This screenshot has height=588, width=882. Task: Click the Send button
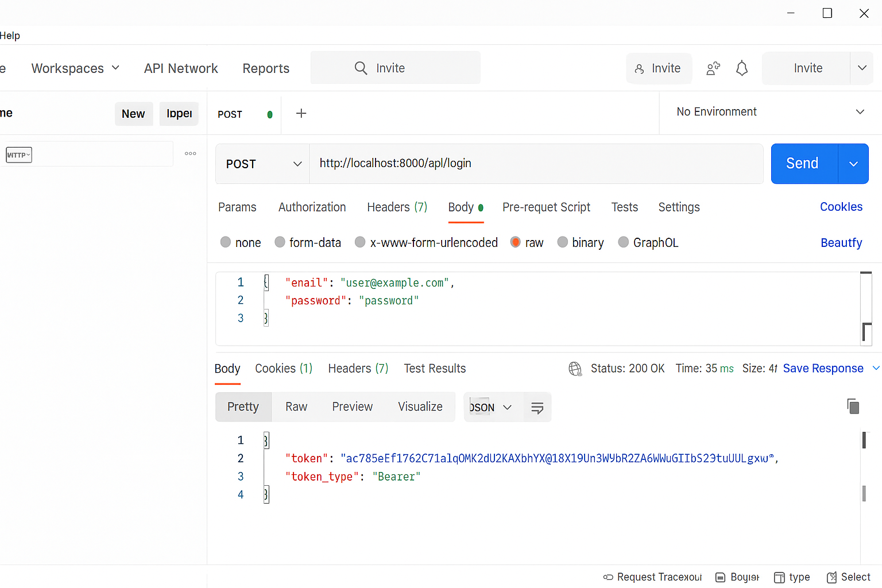pos(803,163)
